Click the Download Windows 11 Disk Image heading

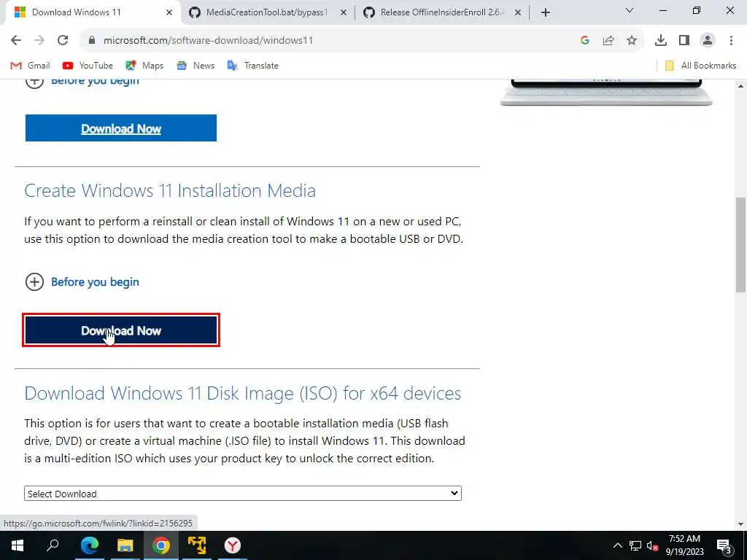click(242, 393)
